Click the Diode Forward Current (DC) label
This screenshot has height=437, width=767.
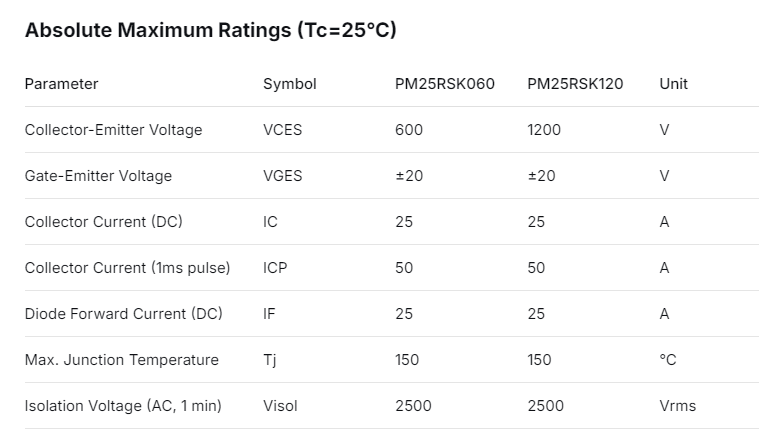(x=123, y=314)
